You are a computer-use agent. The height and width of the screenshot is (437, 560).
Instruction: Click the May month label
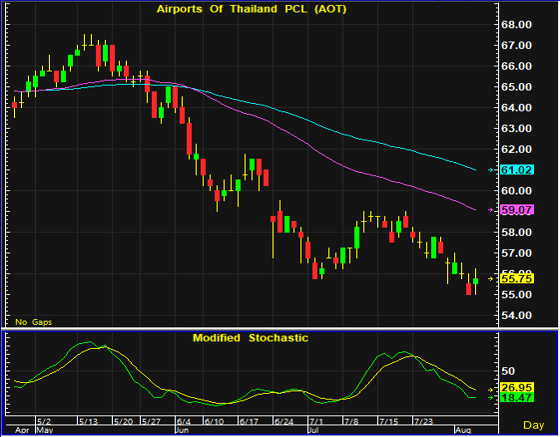(x=45, y=430)
